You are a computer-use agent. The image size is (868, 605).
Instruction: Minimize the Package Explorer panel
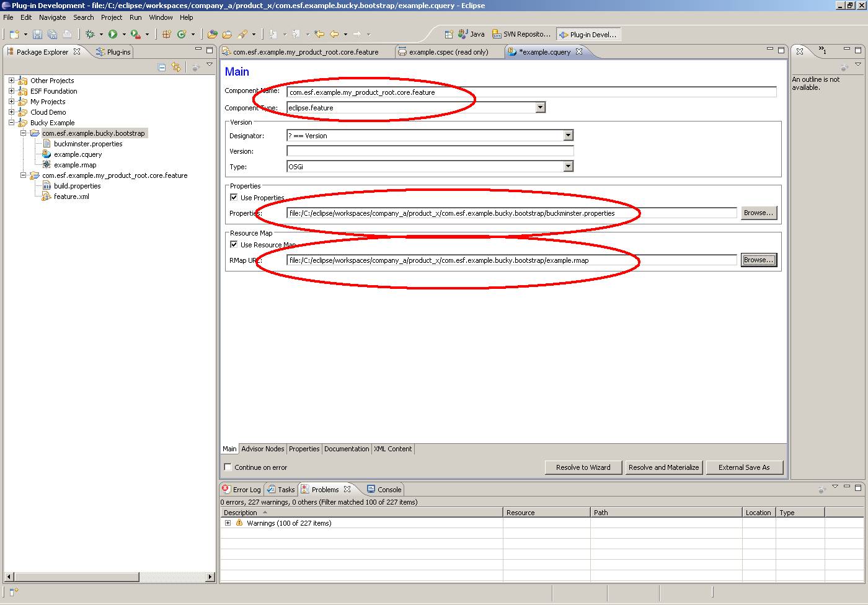click(x=198, y=50)
